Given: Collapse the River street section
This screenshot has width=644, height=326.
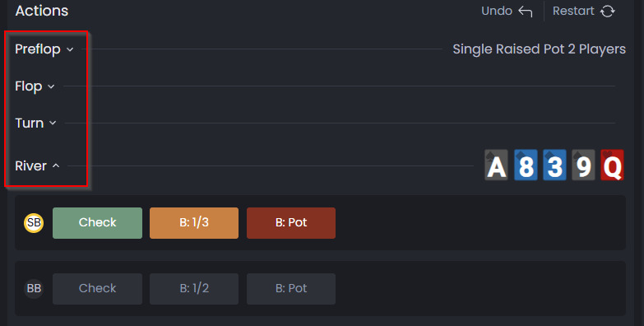Looking at the screenshot, I should [x=37, y=166].
